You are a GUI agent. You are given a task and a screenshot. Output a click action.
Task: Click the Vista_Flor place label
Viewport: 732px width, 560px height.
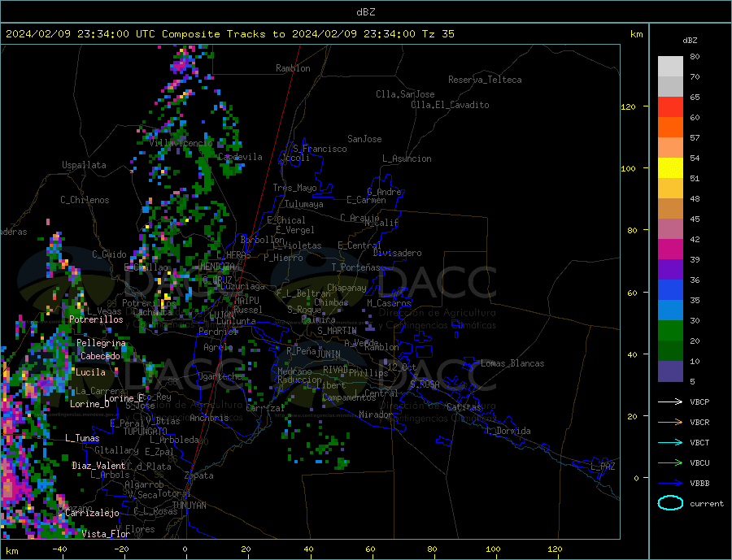[106, 534]
